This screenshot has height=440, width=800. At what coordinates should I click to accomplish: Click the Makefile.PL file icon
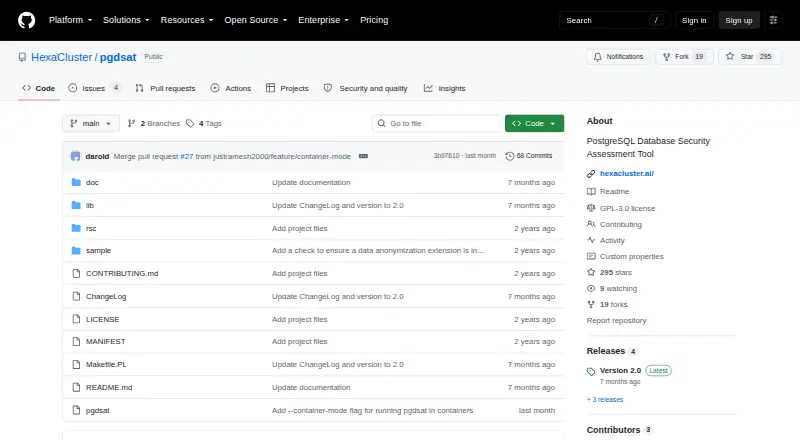pyautogui.click(x=76, y=364)
